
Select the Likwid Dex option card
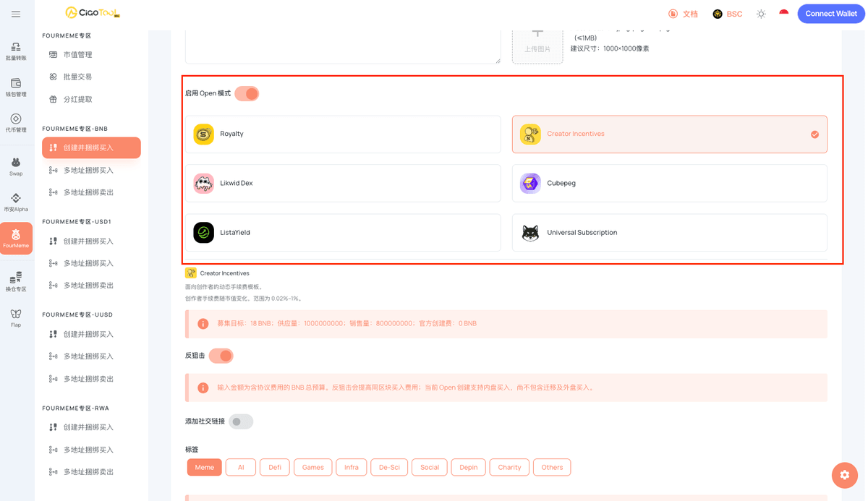343,183
